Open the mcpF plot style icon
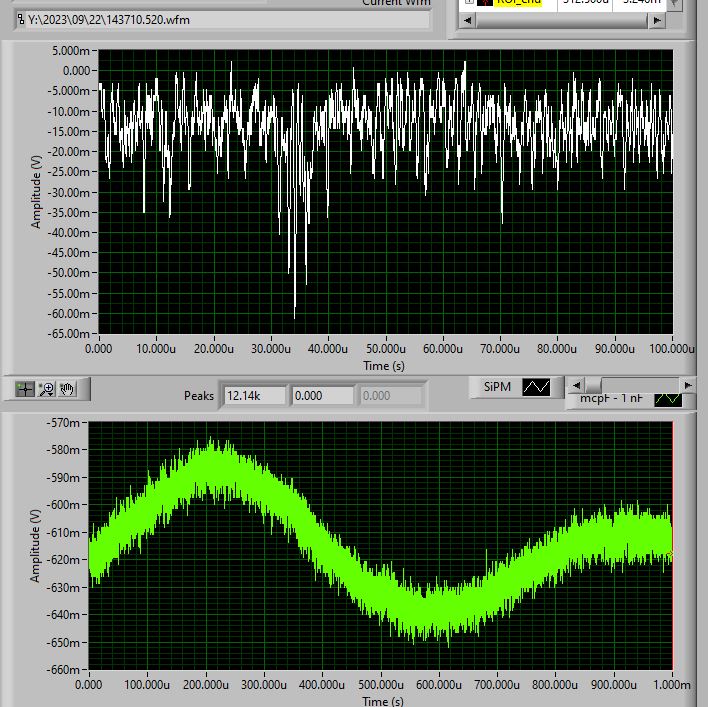708x707 pixels. (x=667, y=399)
